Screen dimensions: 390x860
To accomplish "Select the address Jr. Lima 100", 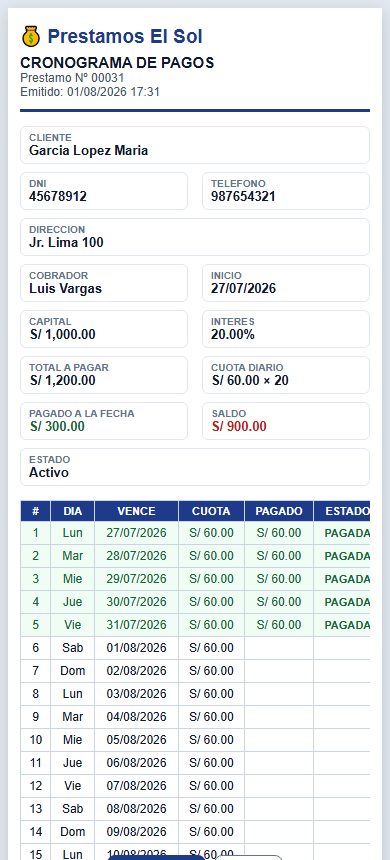I will coord(66,243).
